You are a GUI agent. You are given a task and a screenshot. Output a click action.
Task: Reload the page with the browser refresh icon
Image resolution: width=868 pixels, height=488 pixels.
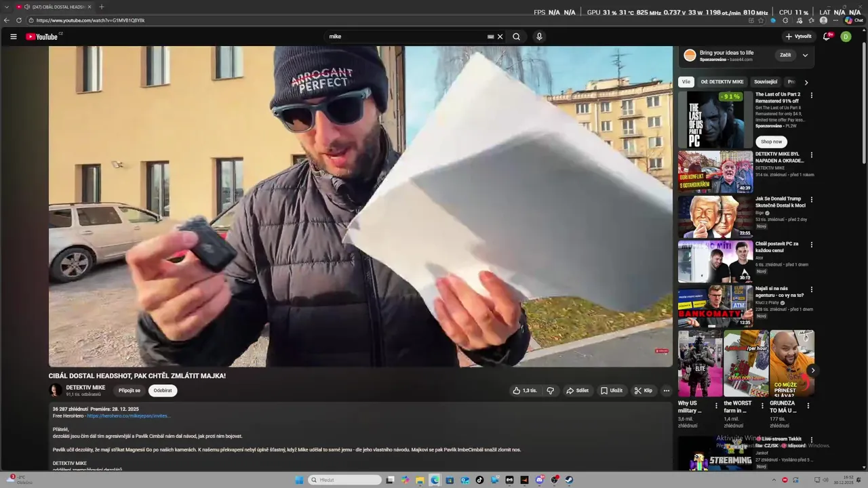pyautogui.click(x=19, y=20)
